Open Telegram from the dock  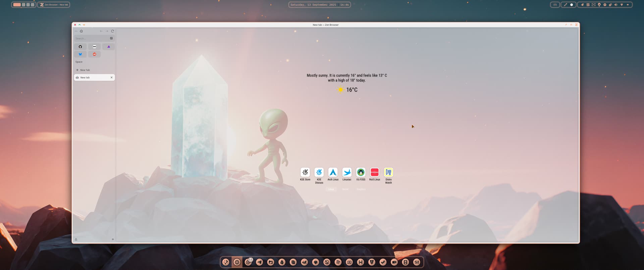click(x=259, y=262)
